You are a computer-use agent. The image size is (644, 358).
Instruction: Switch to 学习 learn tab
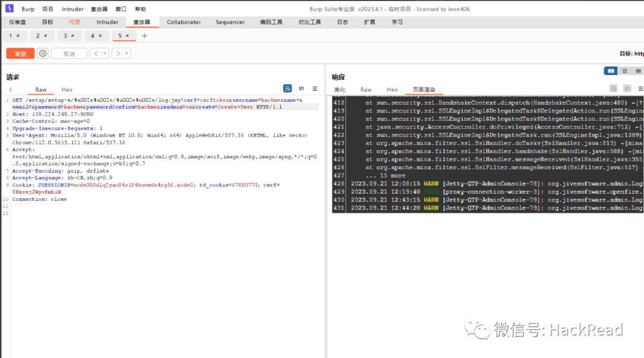pyautogui.click(x=397, y=22)
